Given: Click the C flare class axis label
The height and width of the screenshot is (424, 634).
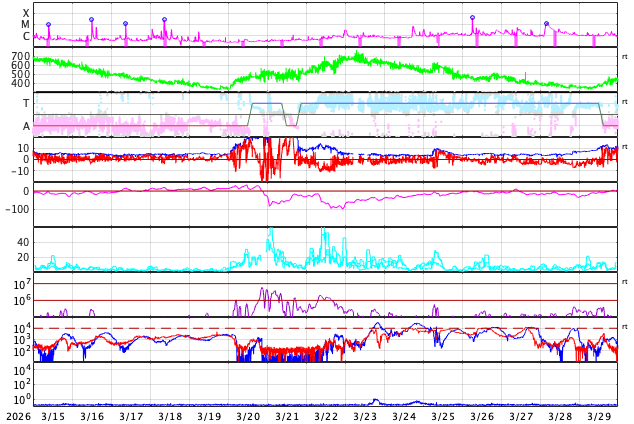Looking at the screenshot, I should [x=26, y=37].
